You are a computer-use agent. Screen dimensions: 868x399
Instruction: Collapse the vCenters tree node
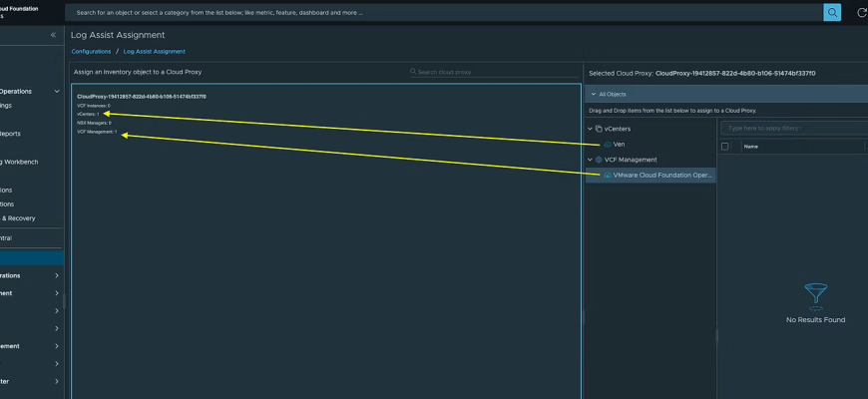590,129
